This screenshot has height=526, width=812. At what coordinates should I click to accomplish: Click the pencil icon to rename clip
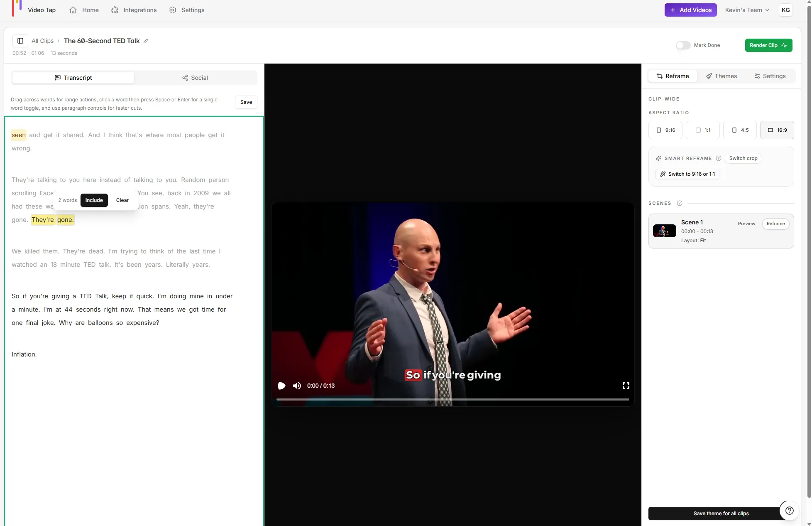(146, 41)
